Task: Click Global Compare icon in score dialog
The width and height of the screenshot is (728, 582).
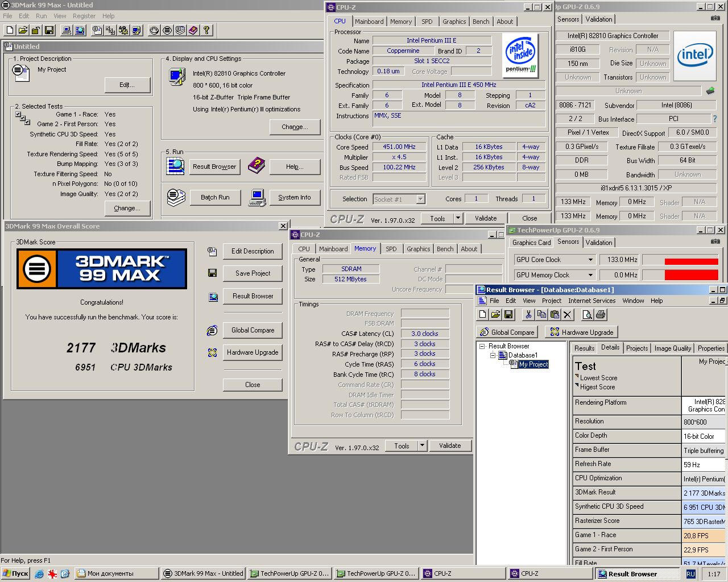Action: (x=212, y=330)
